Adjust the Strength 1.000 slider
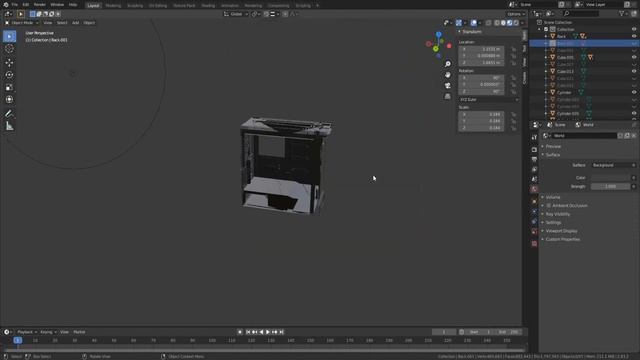 (x=611, y=187)
